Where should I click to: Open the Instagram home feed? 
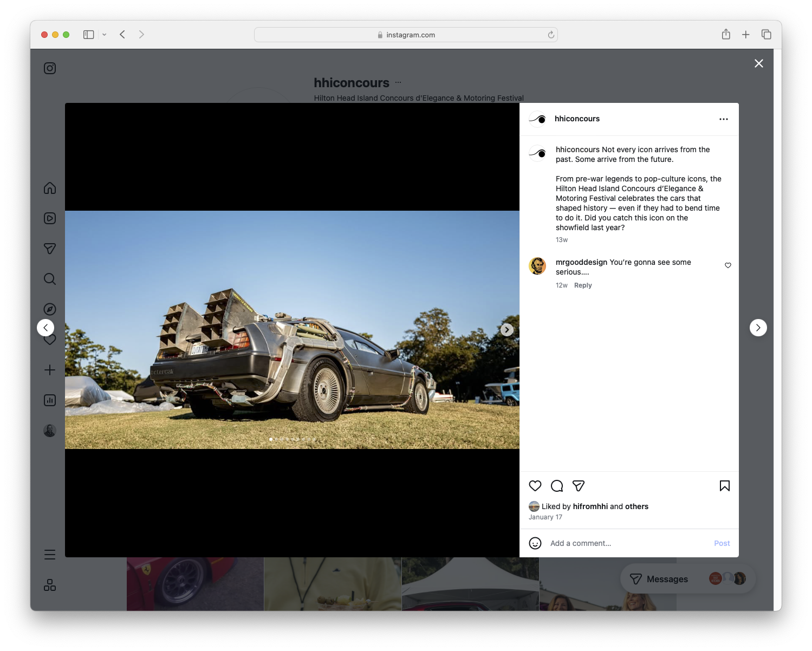(x=50, y=188)
